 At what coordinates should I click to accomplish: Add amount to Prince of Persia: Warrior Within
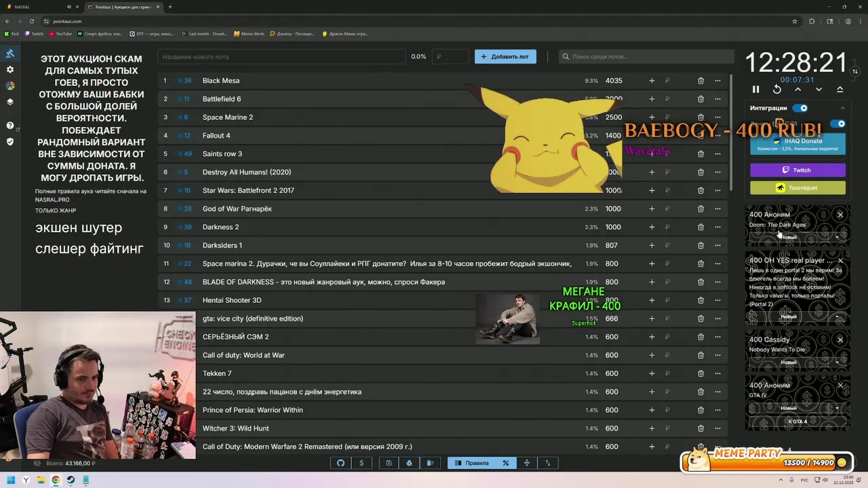point(652,410)
